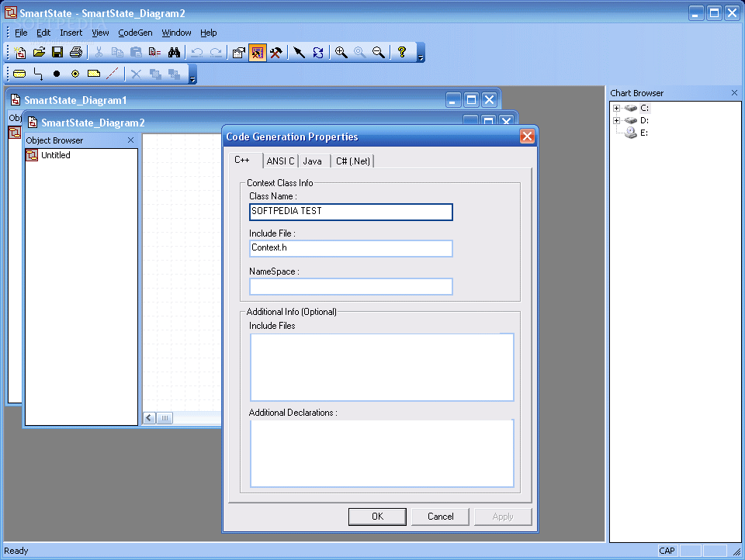Click the yellow question mark help icon
This screenshot has width=745, height=560.
click(402, 52)
